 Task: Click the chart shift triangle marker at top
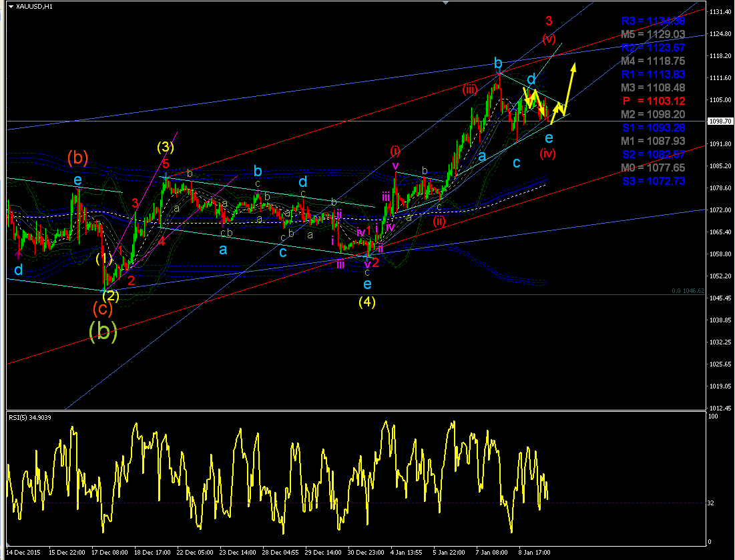446,3
